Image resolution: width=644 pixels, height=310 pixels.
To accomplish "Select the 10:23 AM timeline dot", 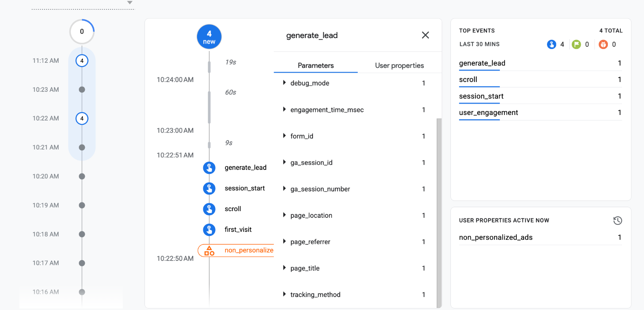I will (82, 89).
